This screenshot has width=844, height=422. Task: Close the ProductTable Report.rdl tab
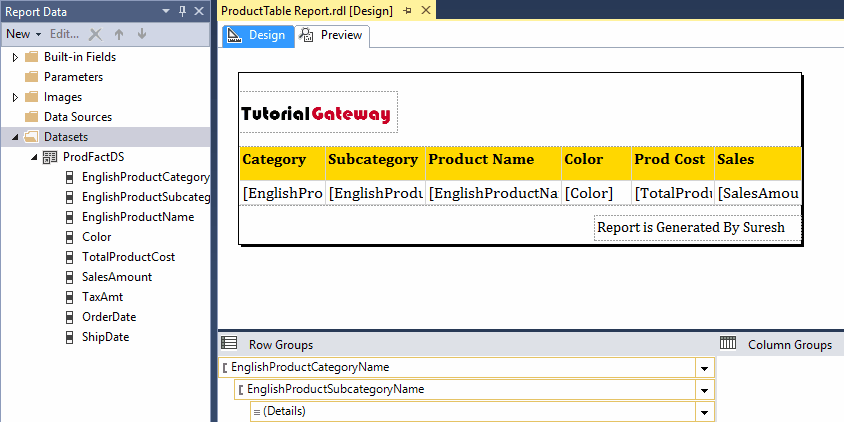pyautogui.click(x=426, y=10)
